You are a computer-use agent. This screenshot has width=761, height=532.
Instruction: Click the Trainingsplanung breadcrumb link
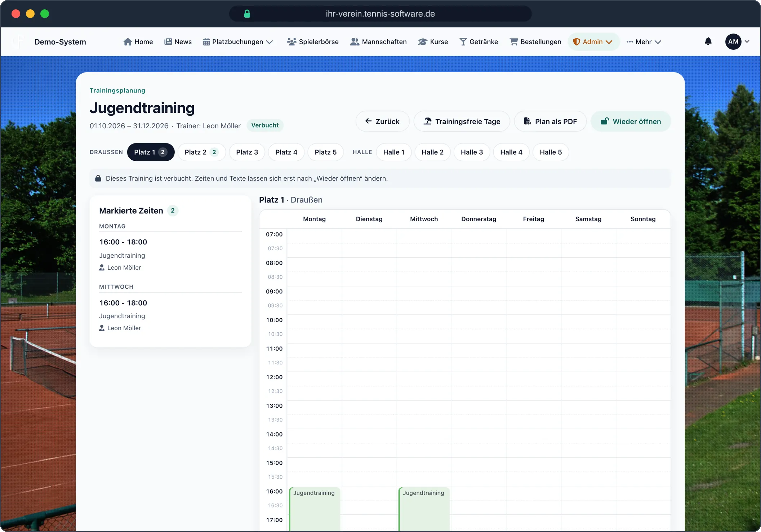117,90
